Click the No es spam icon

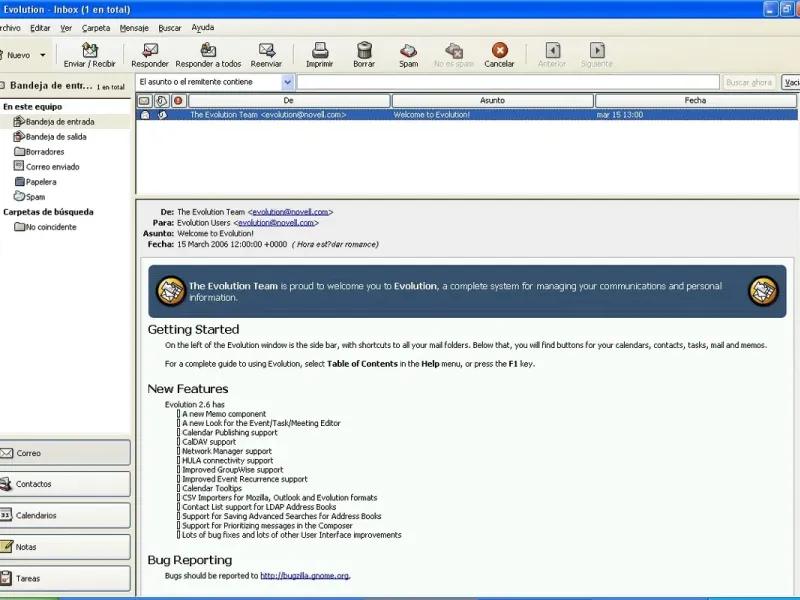pyautogui.click(x=454, y=51)
